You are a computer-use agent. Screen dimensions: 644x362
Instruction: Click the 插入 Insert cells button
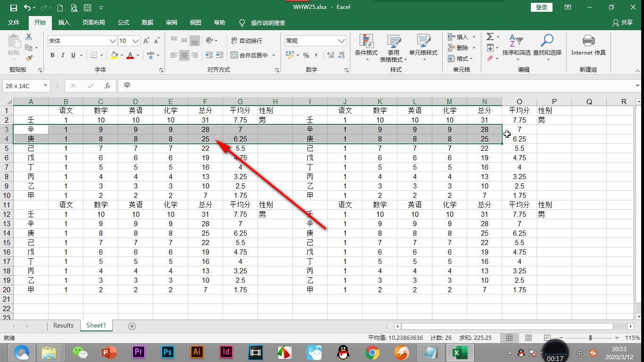[x=462, y=37]
